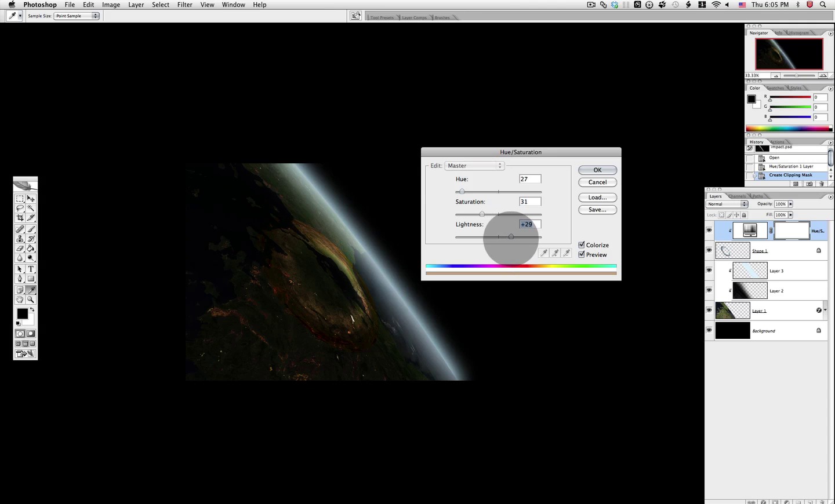This screenshot has height=504, width=835.
Task: Select the Path Selection tool
Action: click(x=20, y=269)
